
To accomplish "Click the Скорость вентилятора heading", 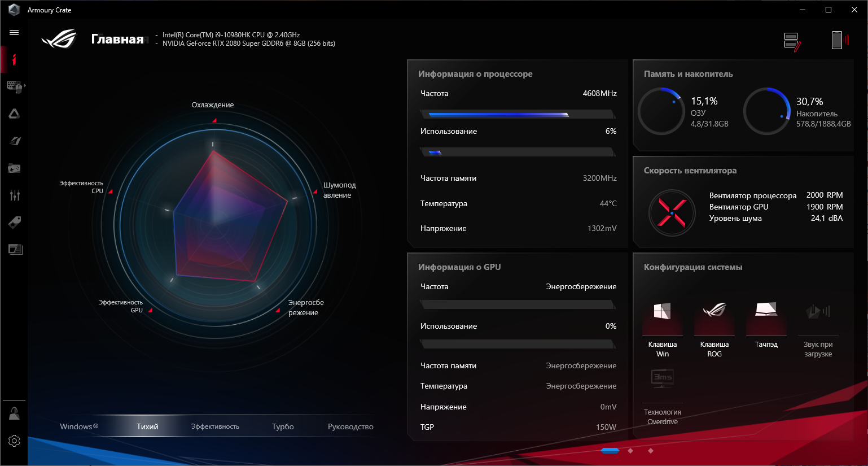I will pos(690,171).
